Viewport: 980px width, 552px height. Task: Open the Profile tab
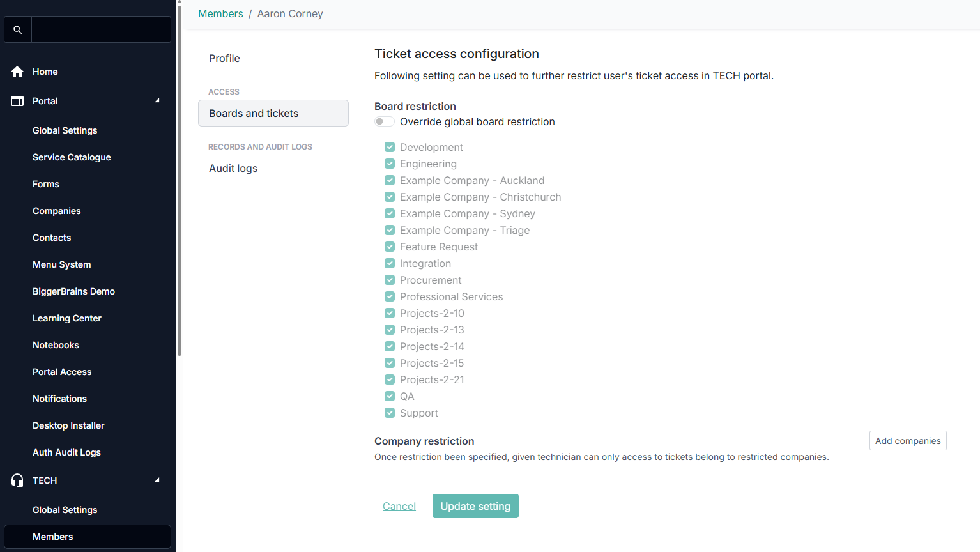tap(224, 58)
